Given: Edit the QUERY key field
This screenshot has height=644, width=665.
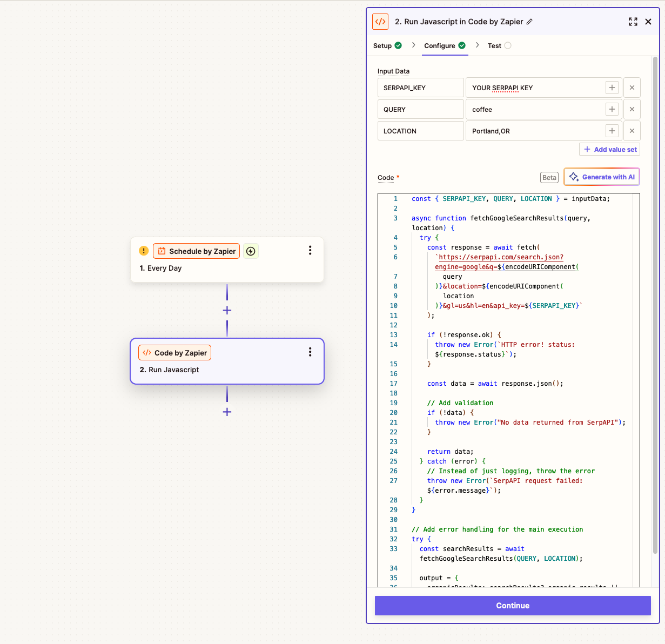Looking at the screenshot, I should 421,109.
